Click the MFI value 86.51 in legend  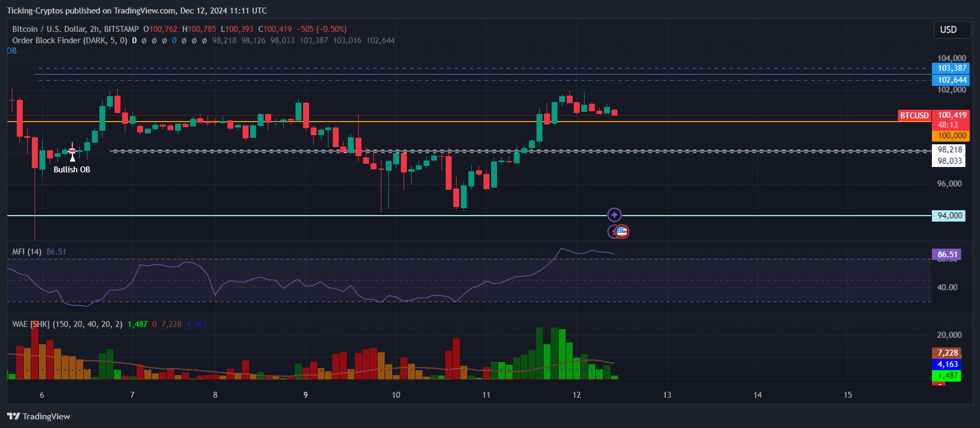tap(56, 252)
